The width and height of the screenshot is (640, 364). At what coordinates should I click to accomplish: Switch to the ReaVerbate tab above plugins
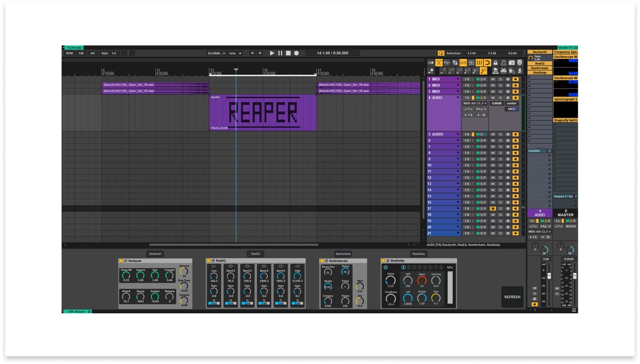point(342,254)
